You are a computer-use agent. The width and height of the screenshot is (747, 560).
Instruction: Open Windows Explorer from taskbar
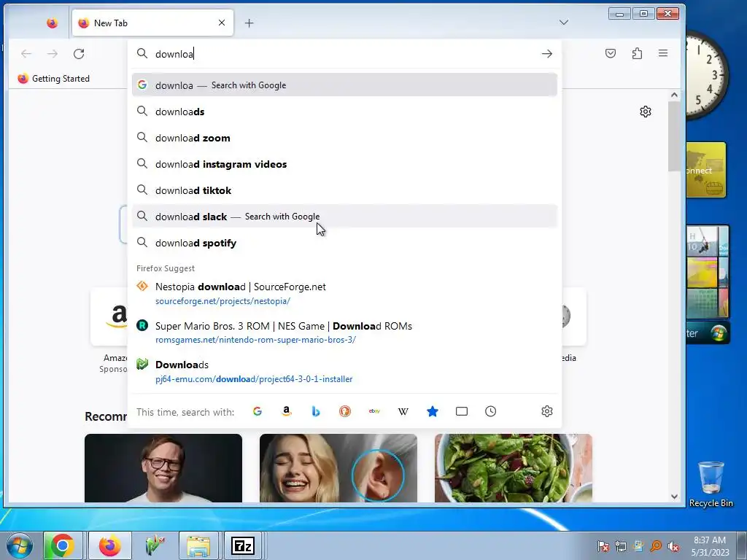(x=198, y=545)
